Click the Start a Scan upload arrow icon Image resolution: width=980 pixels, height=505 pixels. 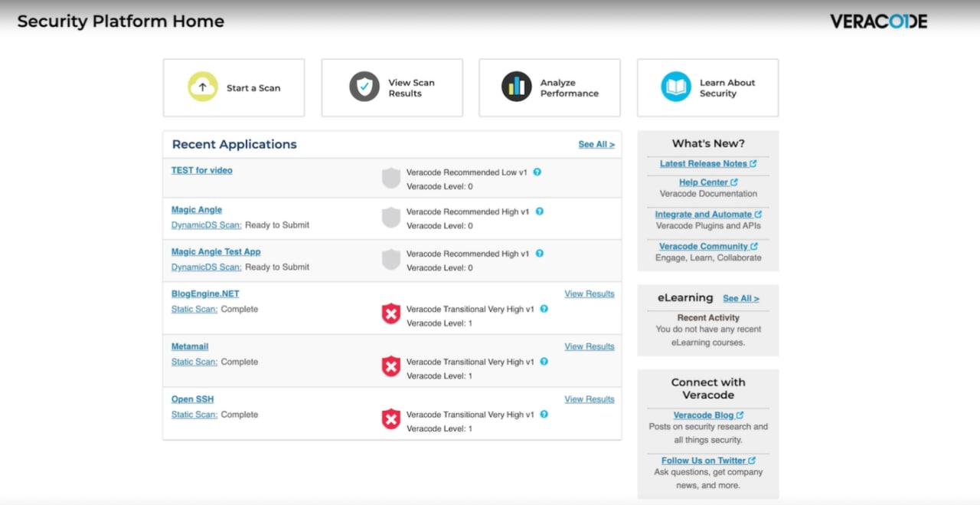click(203, 87)
